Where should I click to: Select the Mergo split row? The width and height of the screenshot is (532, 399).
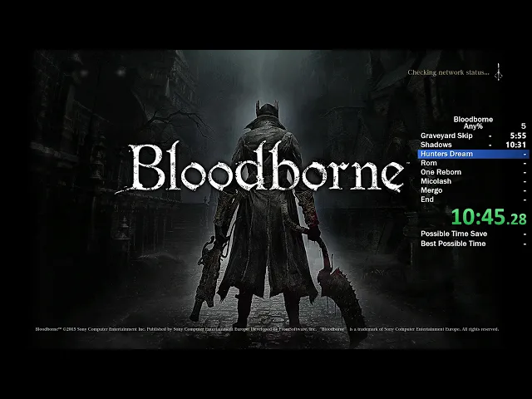click(x=473, y=190)
